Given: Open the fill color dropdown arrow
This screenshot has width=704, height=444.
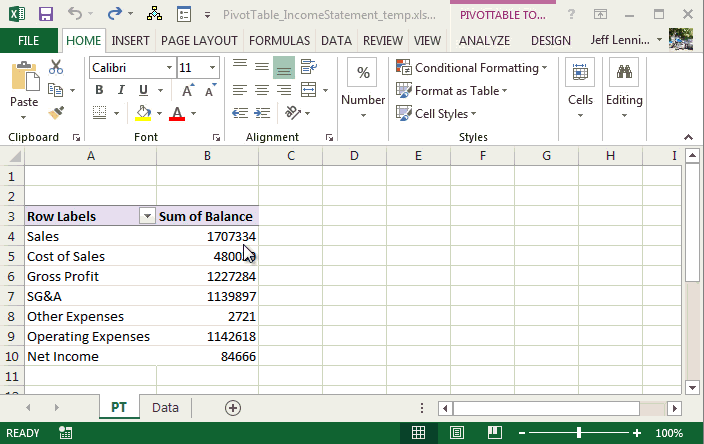Looking at the screenshot, I should tap(159, 113).
